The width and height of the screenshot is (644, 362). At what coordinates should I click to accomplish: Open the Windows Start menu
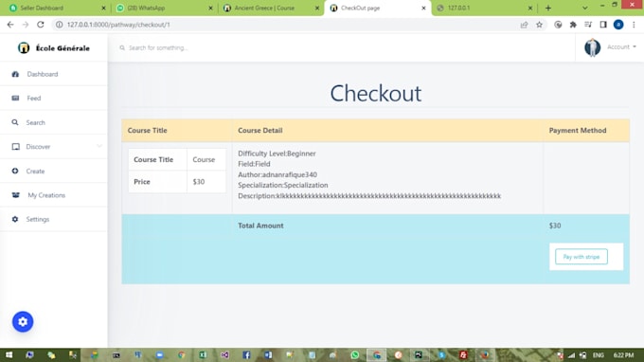pos(9,355)
